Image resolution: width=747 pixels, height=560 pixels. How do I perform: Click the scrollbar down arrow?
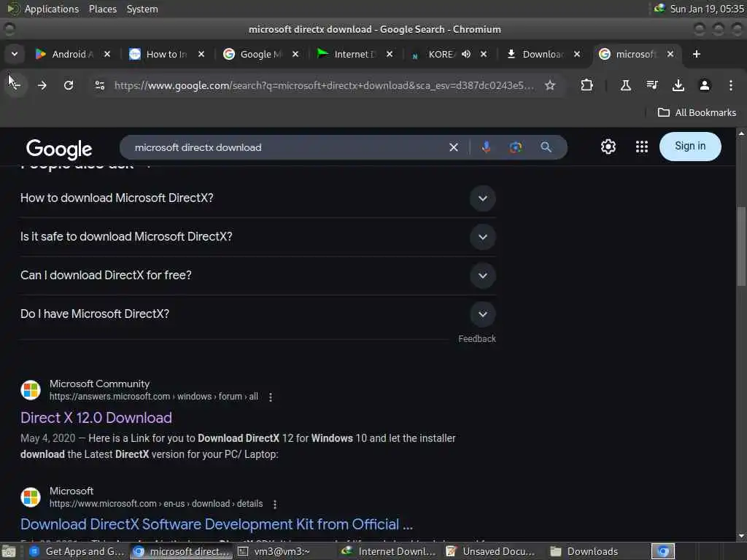741,536
